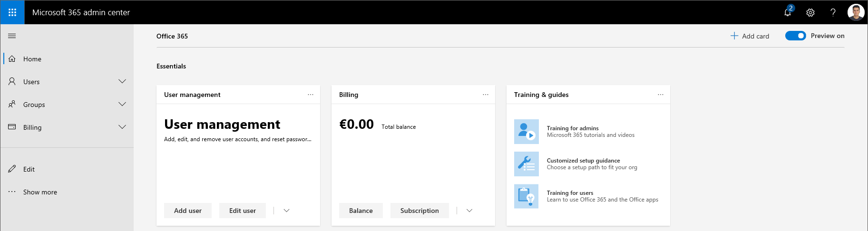Open the User management card options ellipsis
Screen dimensions: 868x231
311,95
